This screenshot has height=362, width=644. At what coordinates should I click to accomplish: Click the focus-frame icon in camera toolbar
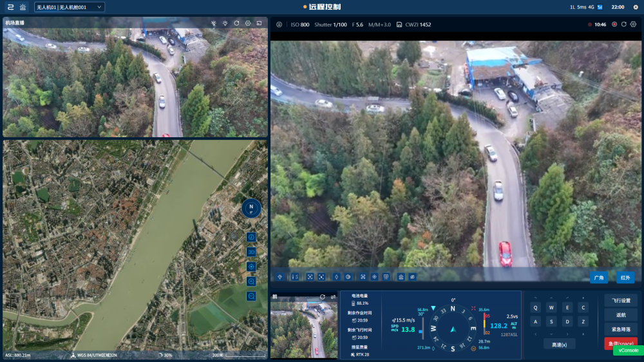click(310, 277)
